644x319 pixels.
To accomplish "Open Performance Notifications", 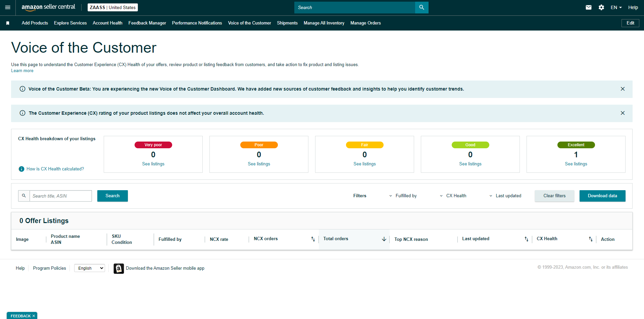I will (x=197, y=23).
